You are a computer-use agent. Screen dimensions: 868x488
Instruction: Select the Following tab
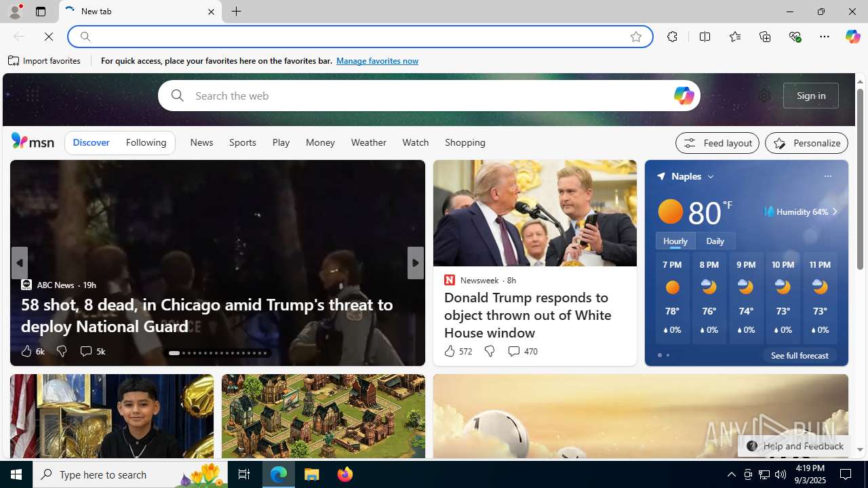(x=146, y=142)
